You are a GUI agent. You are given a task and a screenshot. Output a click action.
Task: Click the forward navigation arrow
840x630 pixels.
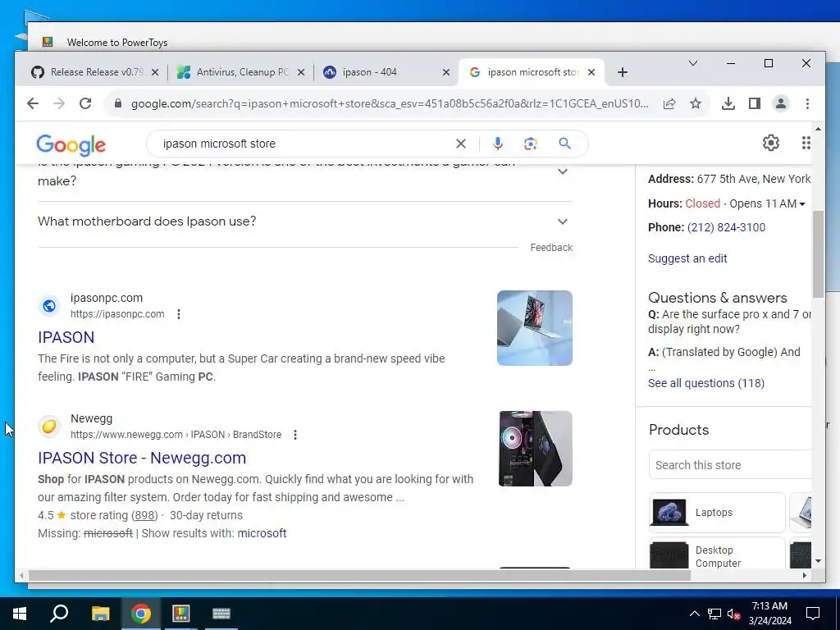point(59,103)
